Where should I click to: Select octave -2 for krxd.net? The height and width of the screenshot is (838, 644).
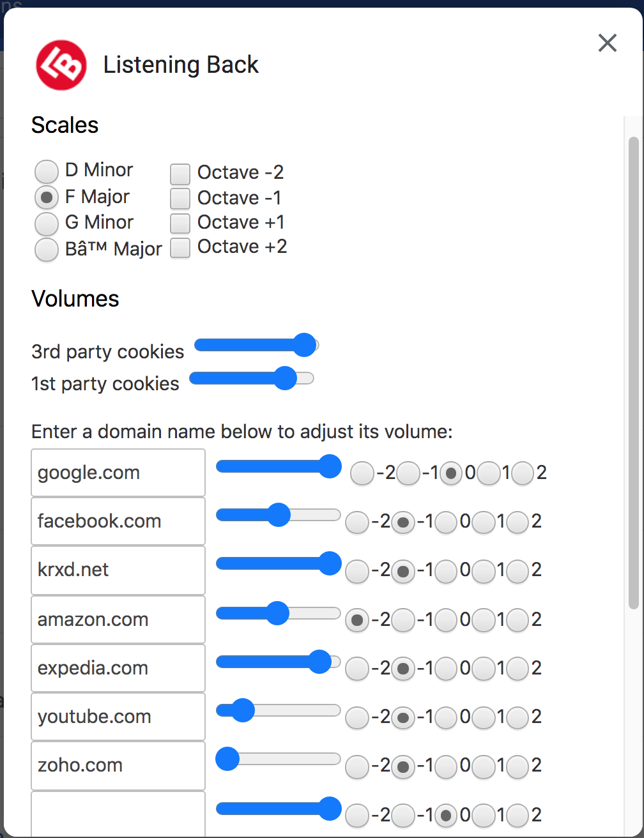(357, 571)
